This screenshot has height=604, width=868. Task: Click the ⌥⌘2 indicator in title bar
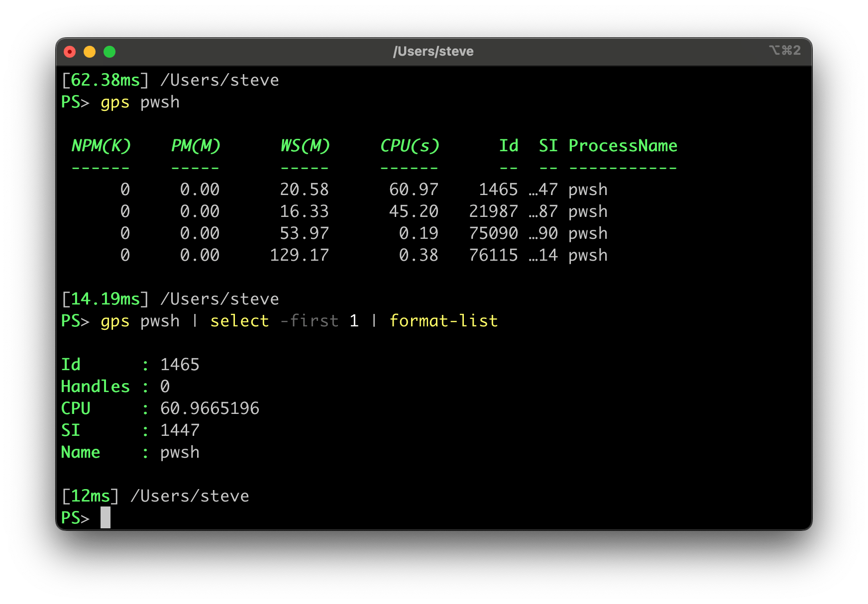784,51
